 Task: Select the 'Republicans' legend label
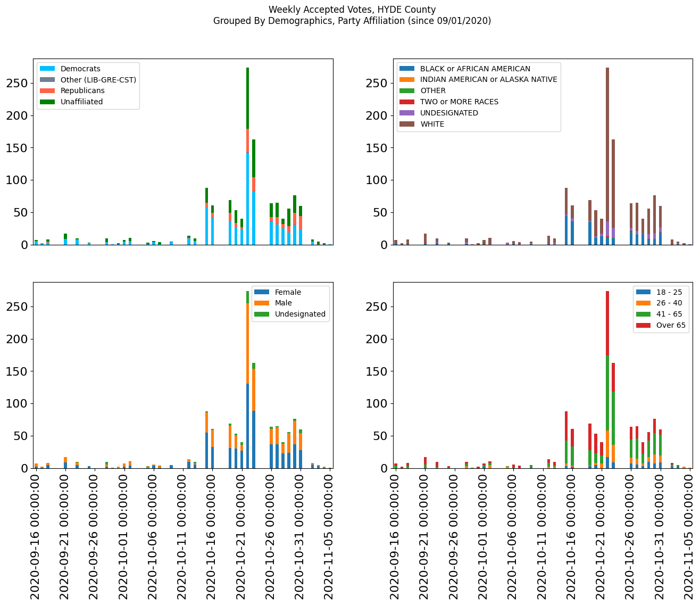click(x=82, y=90)
